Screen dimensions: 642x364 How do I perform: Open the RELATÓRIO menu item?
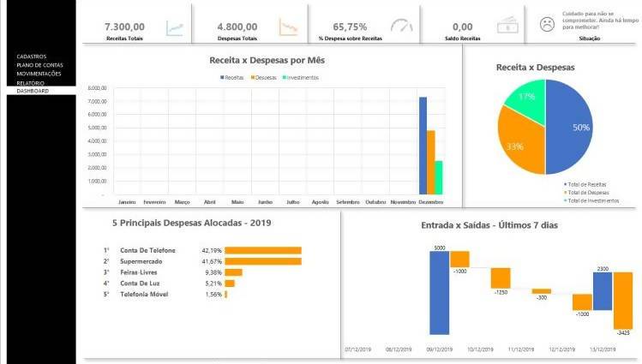(x=30, y=83)
